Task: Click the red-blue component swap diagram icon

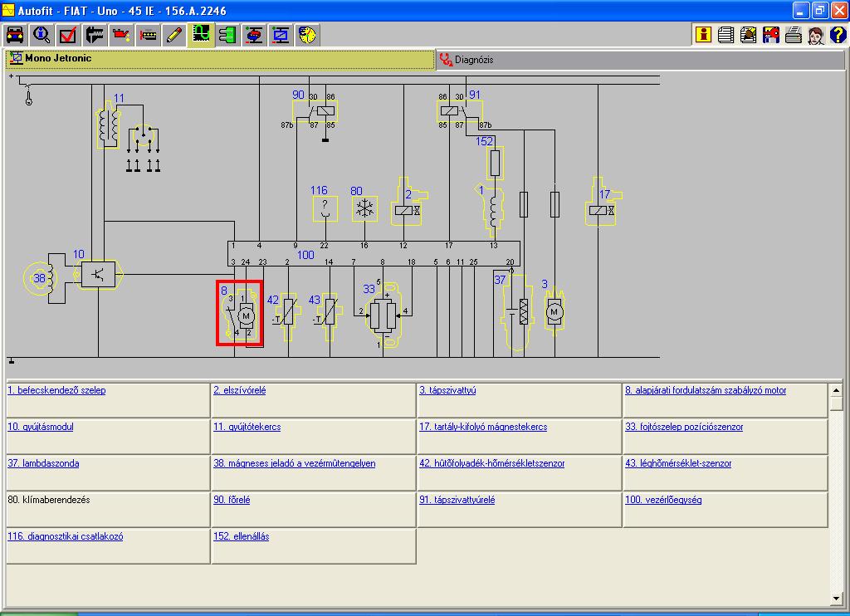Action: [x=254, y=35]
